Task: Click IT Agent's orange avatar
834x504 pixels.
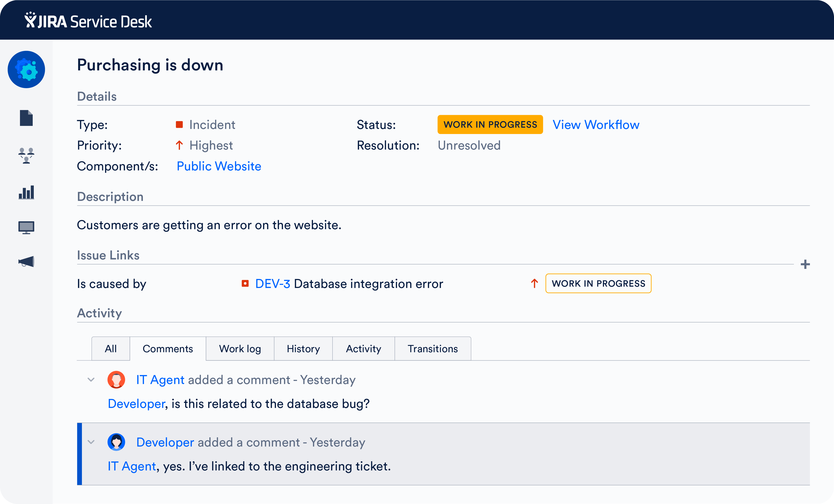Action: tap(116, 379)
